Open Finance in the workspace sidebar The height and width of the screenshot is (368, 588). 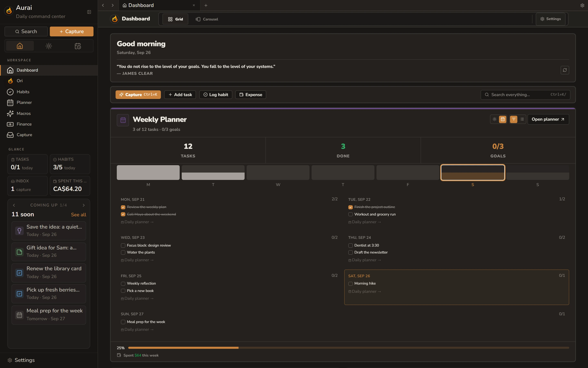click(x=49, y=124)
